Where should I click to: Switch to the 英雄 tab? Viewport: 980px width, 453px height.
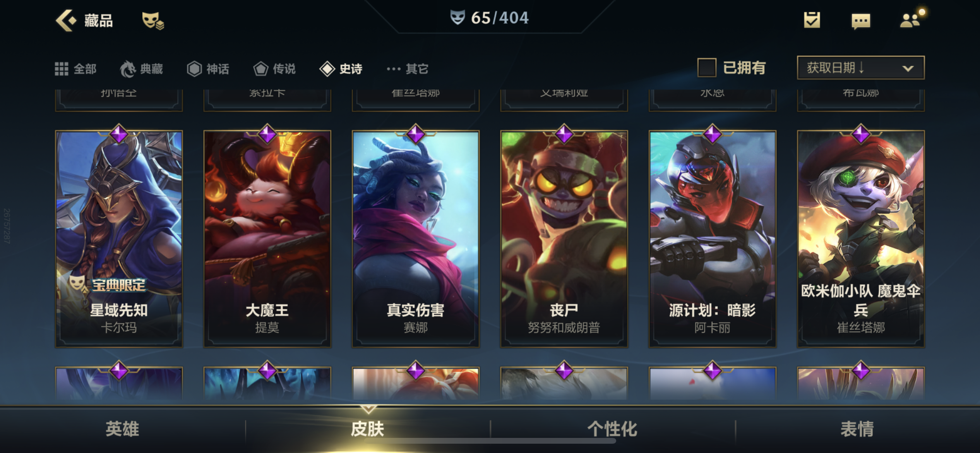click(x=122, y=429)
